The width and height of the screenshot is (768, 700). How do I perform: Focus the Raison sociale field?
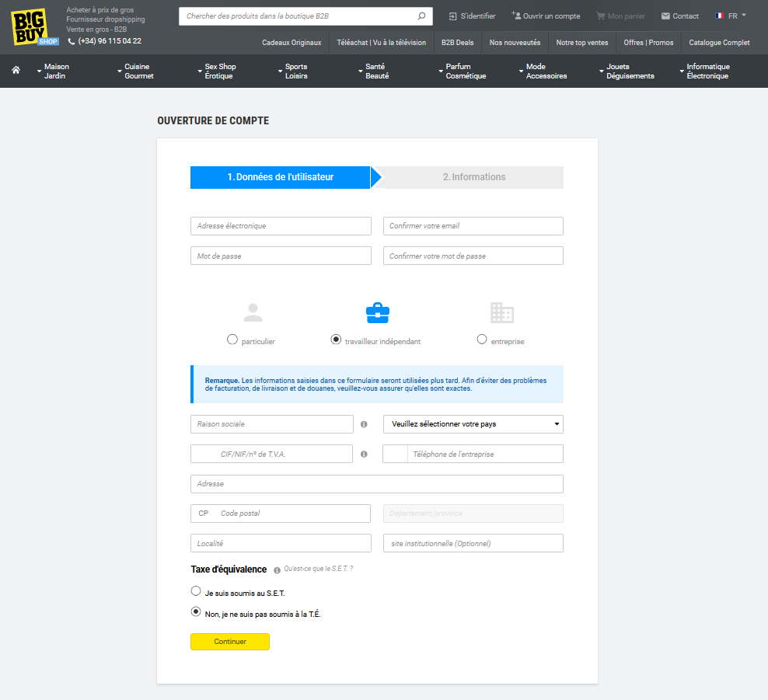click(x=272, y=424)
